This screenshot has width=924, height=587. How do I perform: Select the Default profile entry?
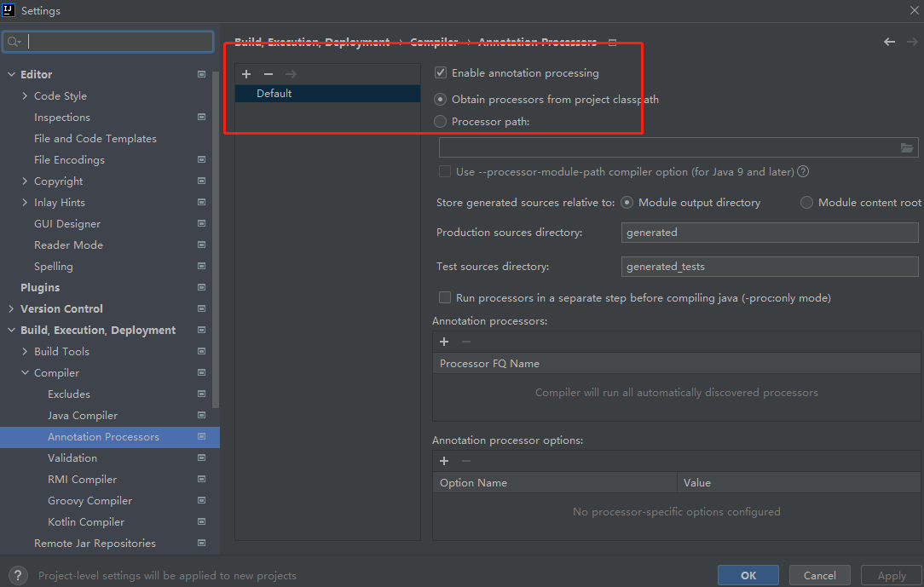pyautogui.click(x=327, y=93)
